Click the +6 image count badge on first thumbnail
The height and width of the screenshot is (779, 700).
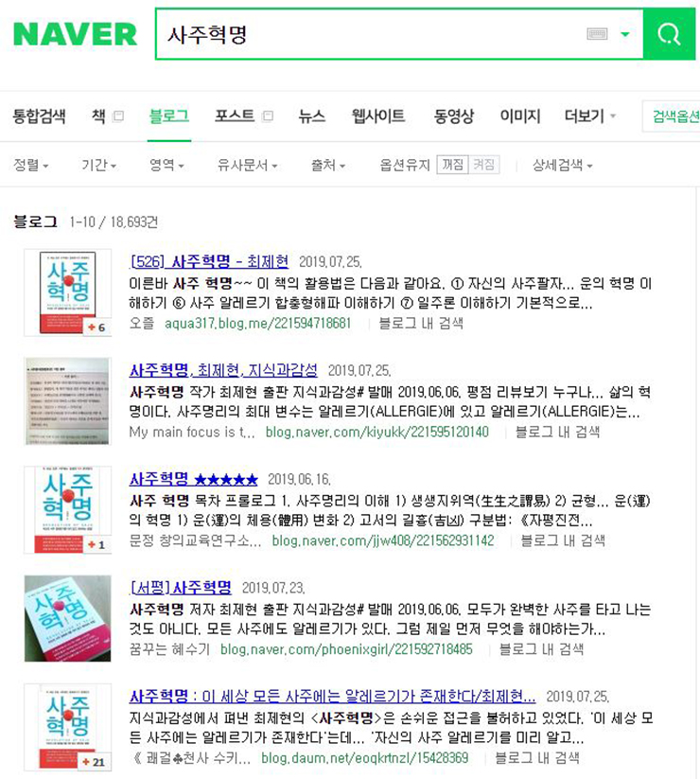tap(96, 327)
